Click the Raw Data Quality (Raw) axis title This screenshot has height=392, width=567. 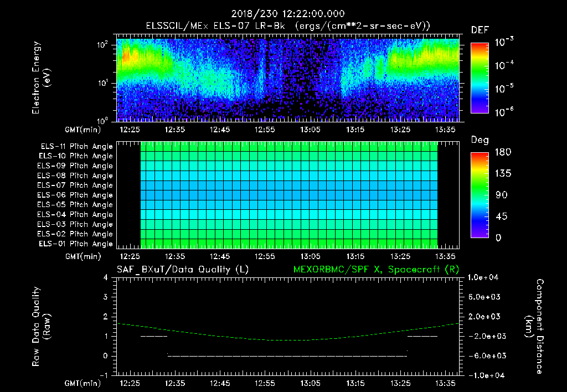click(x=41, y=326)
